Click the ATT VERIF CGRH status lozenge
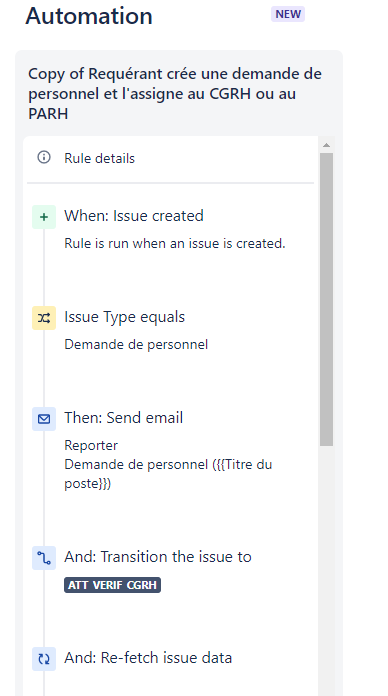 pos(112,585)
